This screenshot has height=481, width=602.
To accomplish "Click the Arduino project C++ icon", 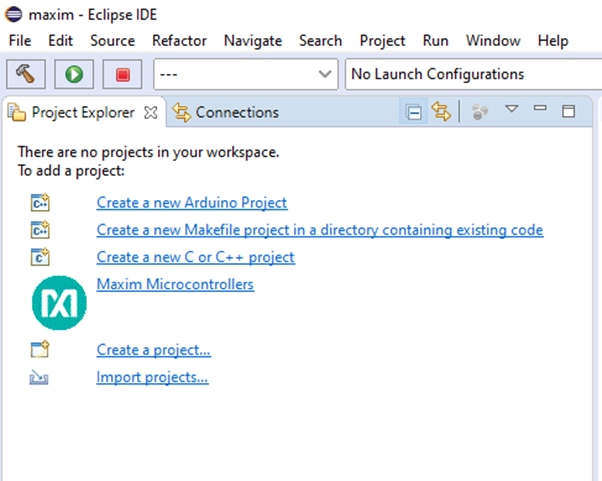I will (40, 203).
